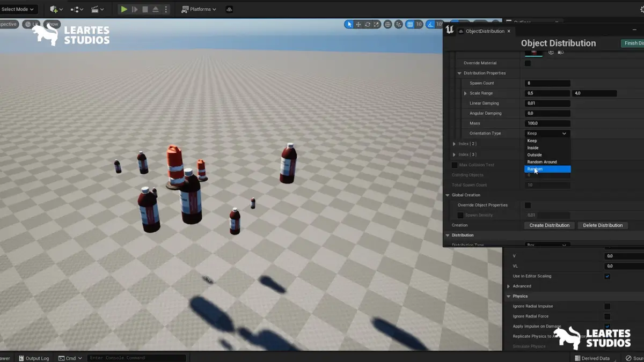
Task: Choose the Rotate tool in viewport
Action: tap(368, 24)
